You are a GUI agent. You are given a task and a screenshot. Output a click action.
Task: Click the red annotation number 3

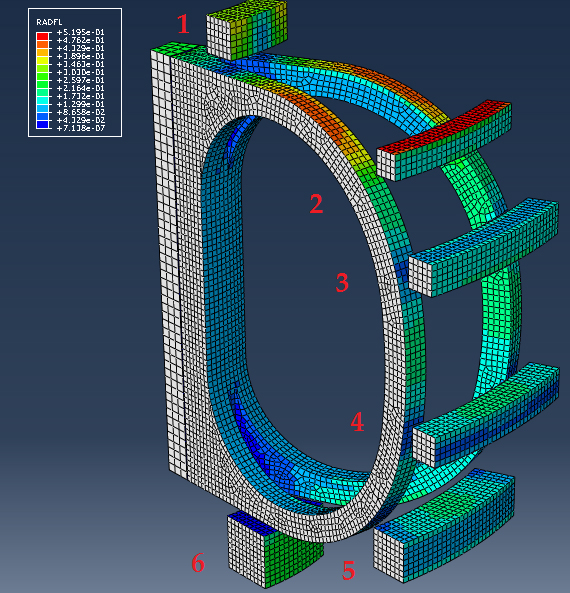(x=342, y=283)
